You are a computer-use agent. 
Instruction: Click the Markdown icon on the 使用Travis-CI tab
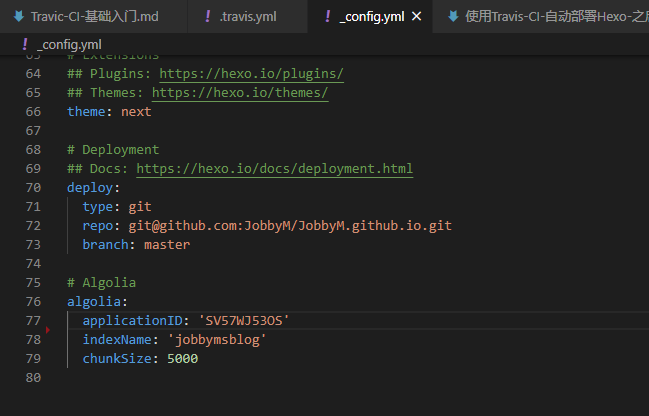[453, 17]
